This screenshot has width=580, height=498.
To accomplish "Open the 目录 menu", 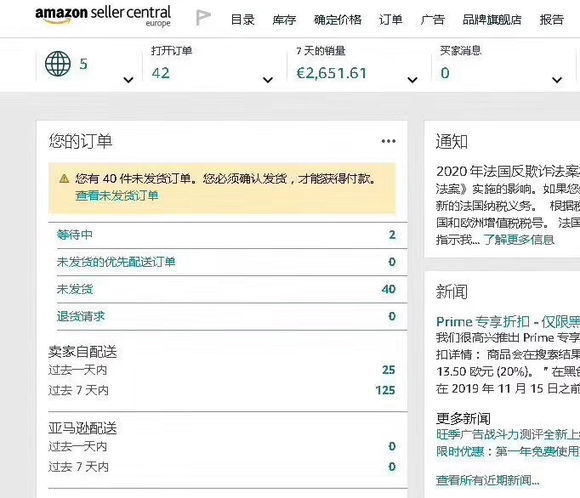I will 243,19.
